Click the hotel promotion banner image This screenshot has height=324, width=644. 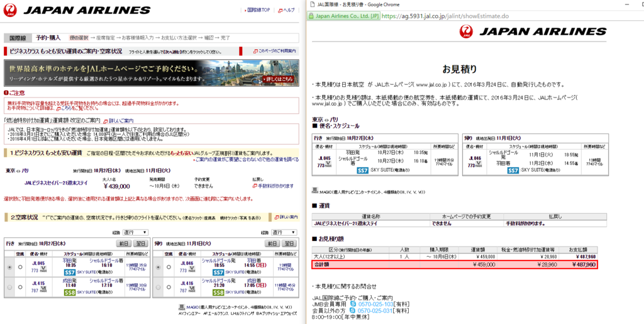pos(152,73)
